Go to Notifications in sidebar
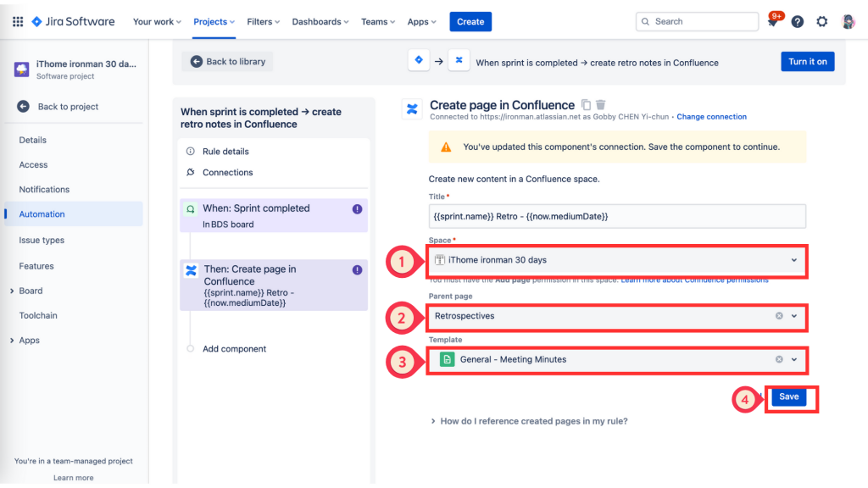 pos(44,189)
